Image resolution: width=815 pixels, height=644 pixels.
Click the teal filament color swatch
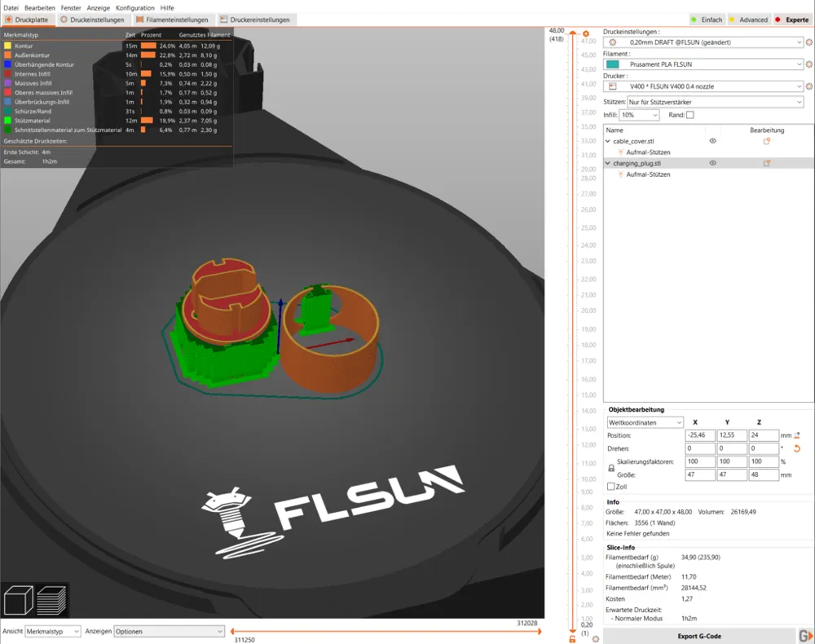(x=613, y=64)
